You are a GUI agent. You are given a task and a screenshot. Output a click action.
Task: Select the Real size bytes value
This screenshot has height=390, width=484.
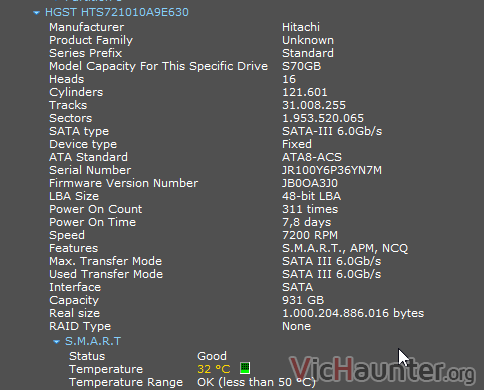(353, 313)
